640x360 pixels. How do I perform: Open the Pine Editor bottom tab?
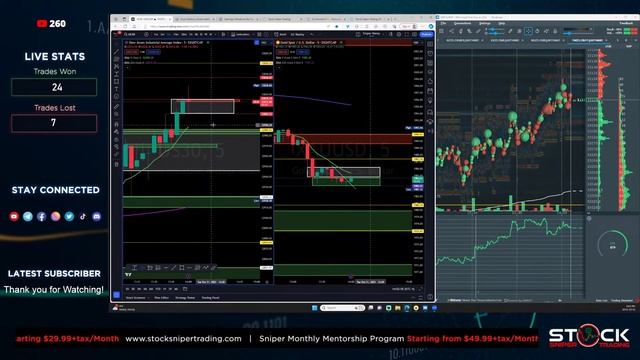point(162,298)
